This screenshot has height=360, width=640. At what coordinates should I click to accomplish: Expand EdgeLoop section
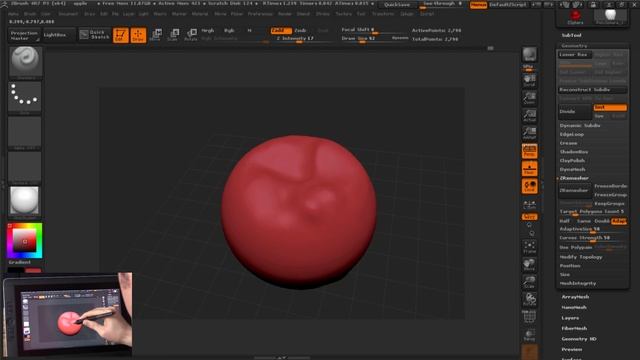[x=571, y=135]
